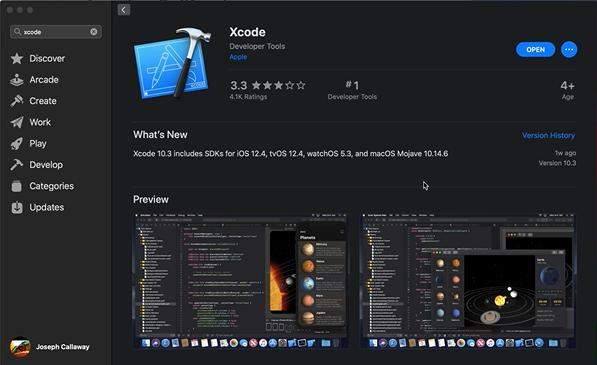The width and height of the screenshot is (597, 365).
Task: Click the 4+ Age rating
Action: pyautogui.click(x=567, y=90)
